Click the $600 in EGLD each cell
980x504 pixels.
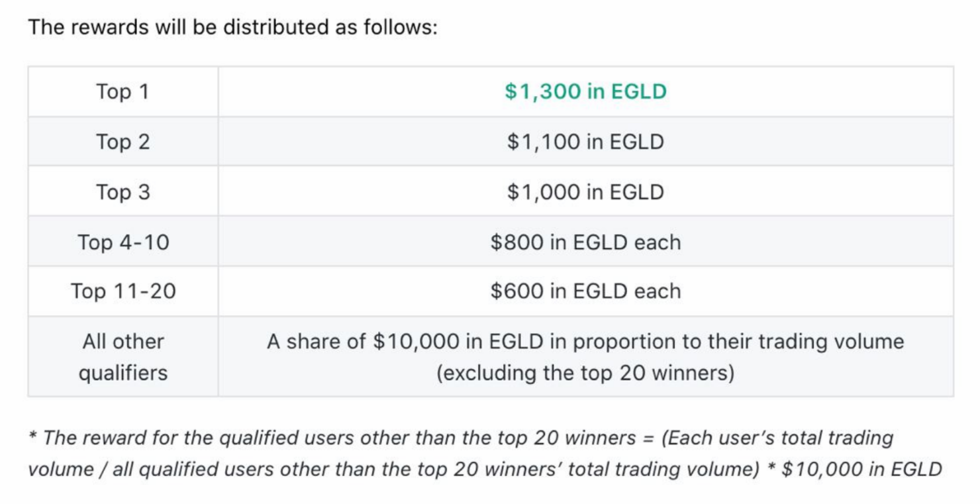[585, 291]
